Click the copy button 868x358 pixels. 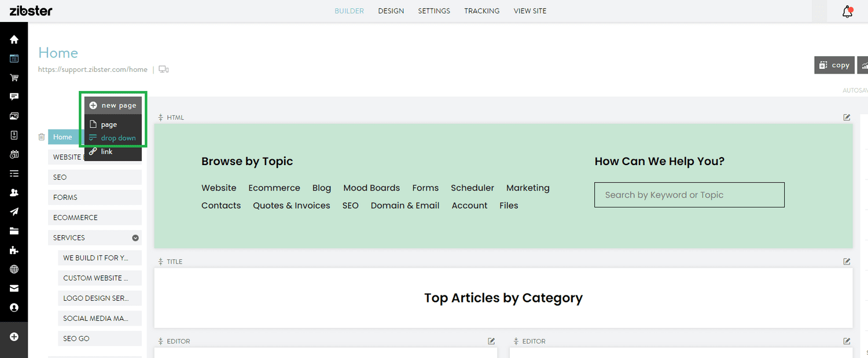tap(834, 65)
